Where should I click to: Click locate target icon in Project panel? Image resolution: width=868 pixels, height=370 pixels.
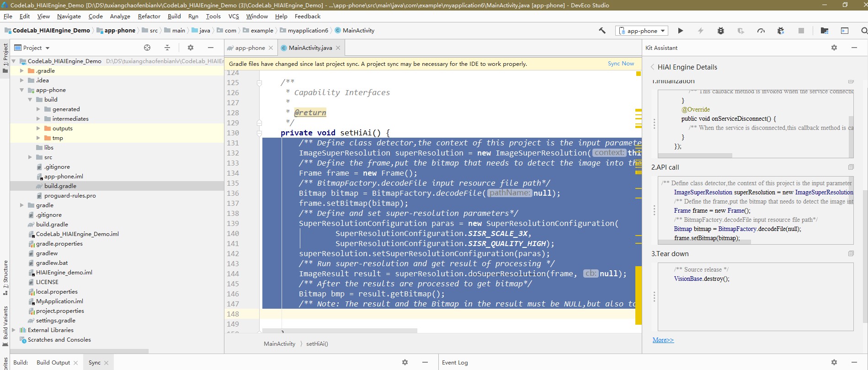tap(147, 48)
